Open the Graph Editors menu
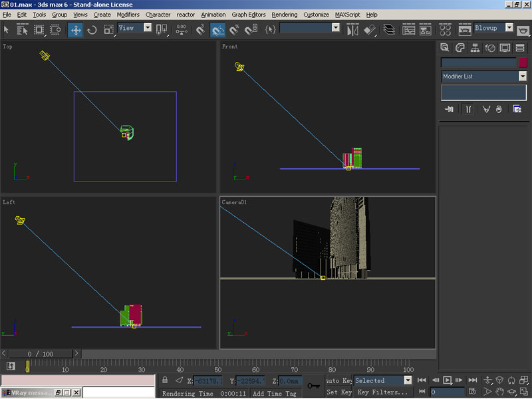 [249, 15]
